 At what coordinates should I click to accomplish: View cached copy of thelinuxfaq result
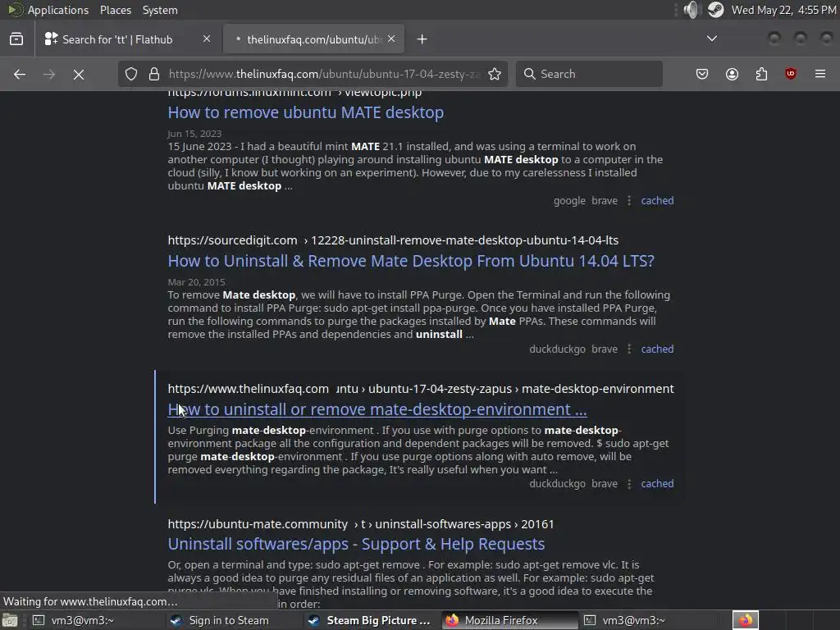point(657,484)
